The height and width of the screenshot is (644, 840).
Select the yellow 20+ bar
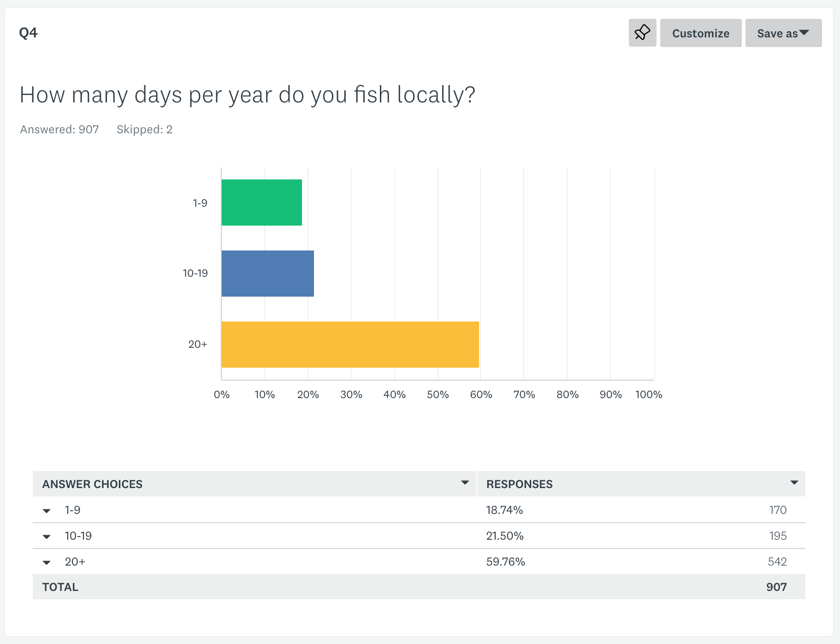tap(350, 345)
